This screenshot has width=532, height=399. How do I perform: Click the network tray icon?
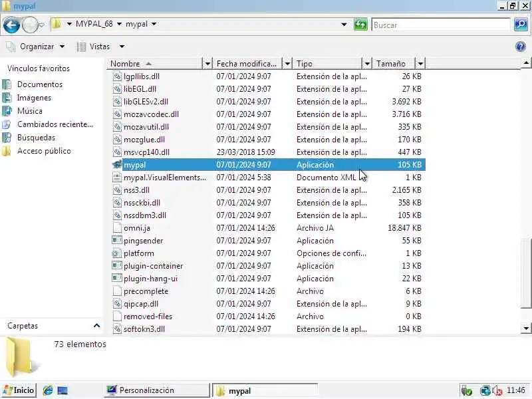point(485,391)
